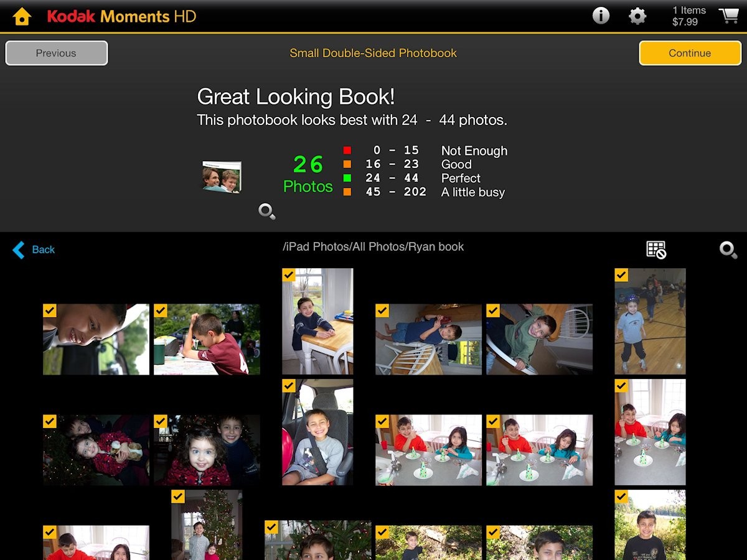
Task: Click the Continue button
Action: coord(690,53)
